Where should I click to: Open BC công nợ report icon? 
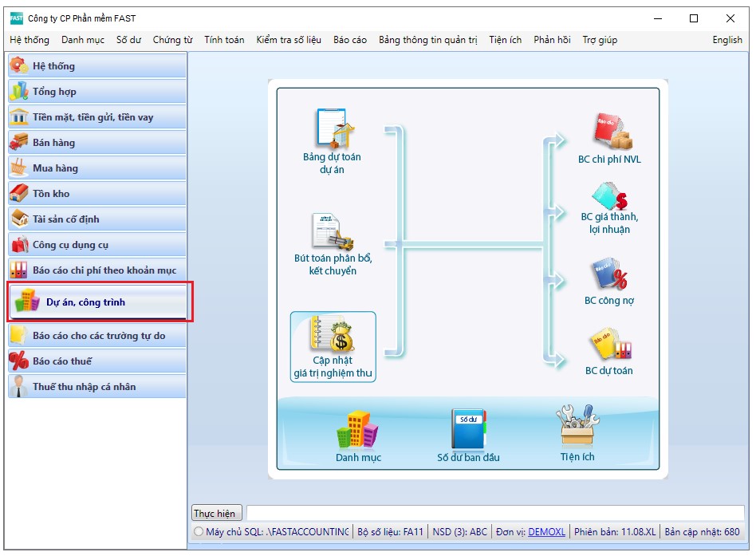pos(610,274)
